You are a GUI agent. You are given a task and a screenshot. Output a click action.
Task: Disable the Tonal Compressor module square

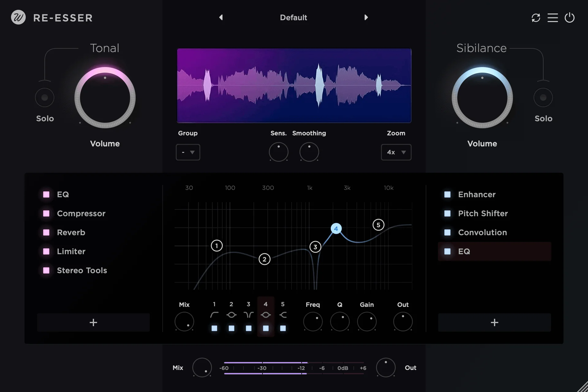point(46,213)
